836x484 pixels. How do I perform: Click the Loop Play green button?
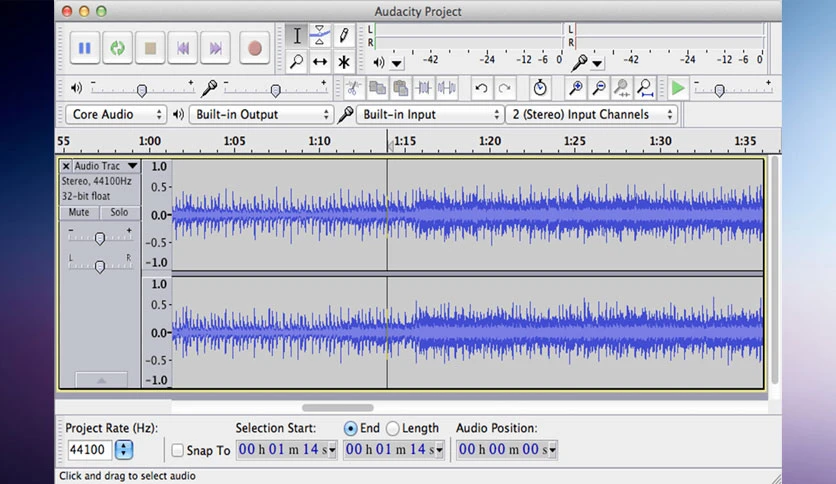coord(117,49)
